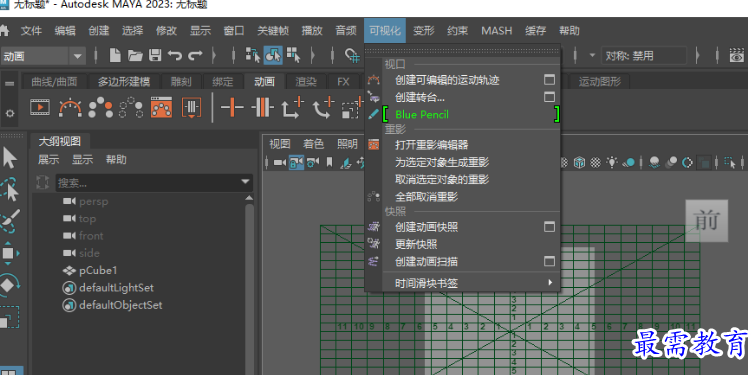
Task: Select by hierarchy mode icon
Action: (253, 55)
